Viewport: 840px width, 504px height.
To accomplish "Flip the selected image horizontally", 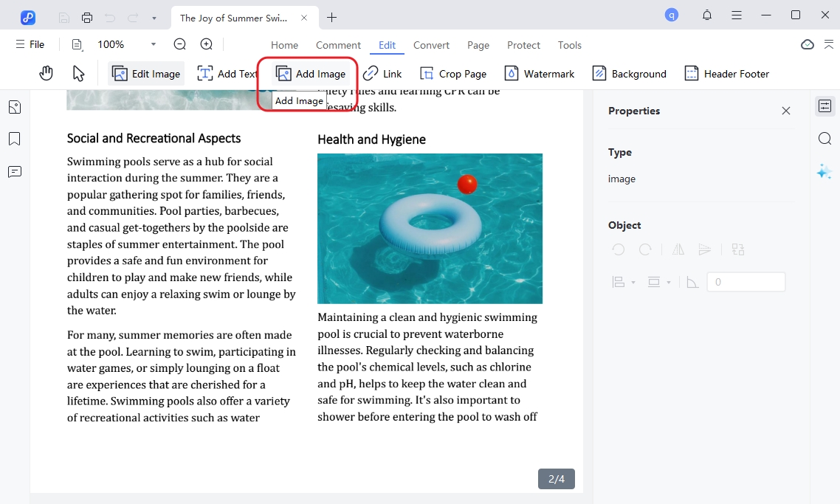I will (x=678, y=249).
